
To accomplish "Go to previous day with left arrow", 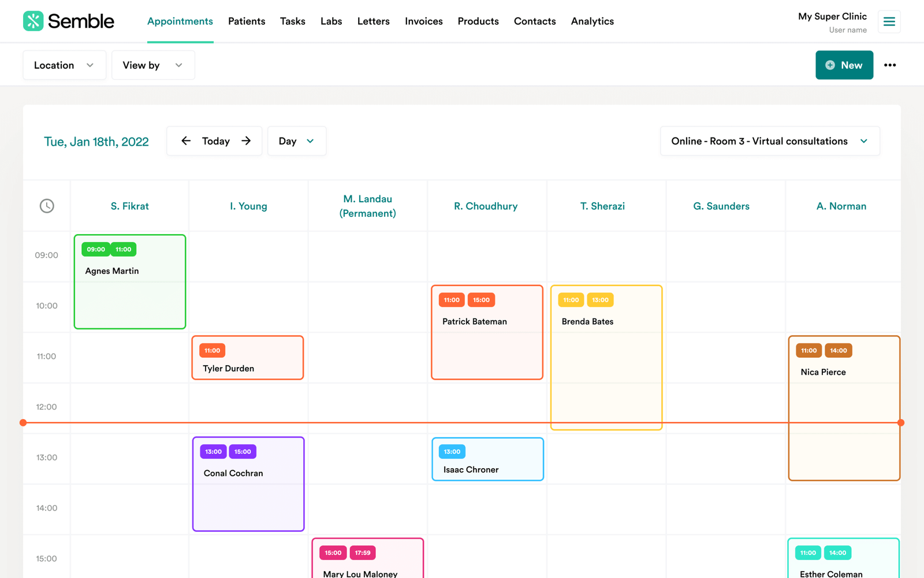I will (186, 141).
